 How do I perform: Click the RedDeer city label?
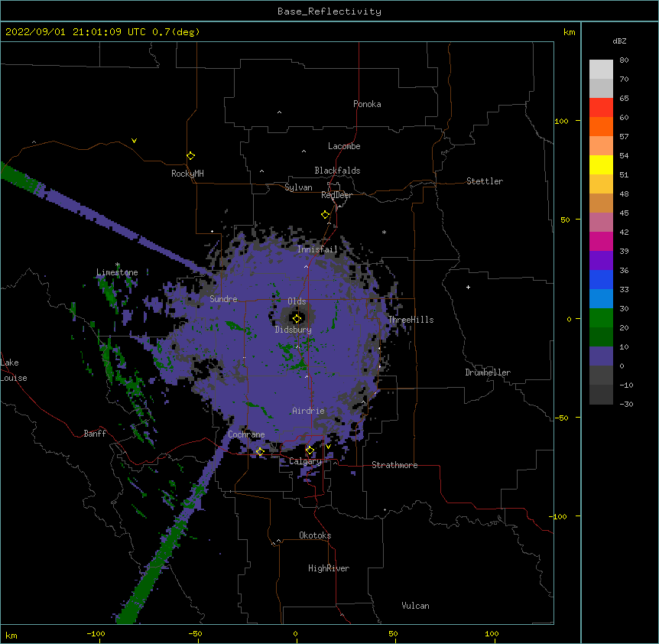click(x=336, y=195)
